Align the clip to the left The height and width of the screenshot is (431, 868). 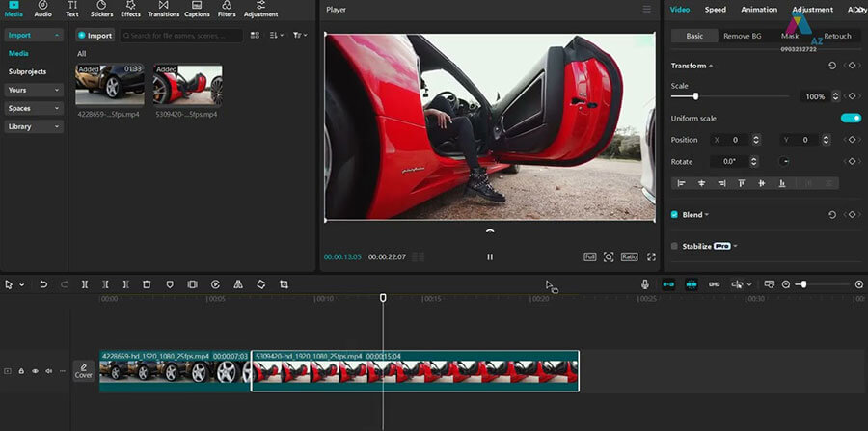(x=682, y=183)
